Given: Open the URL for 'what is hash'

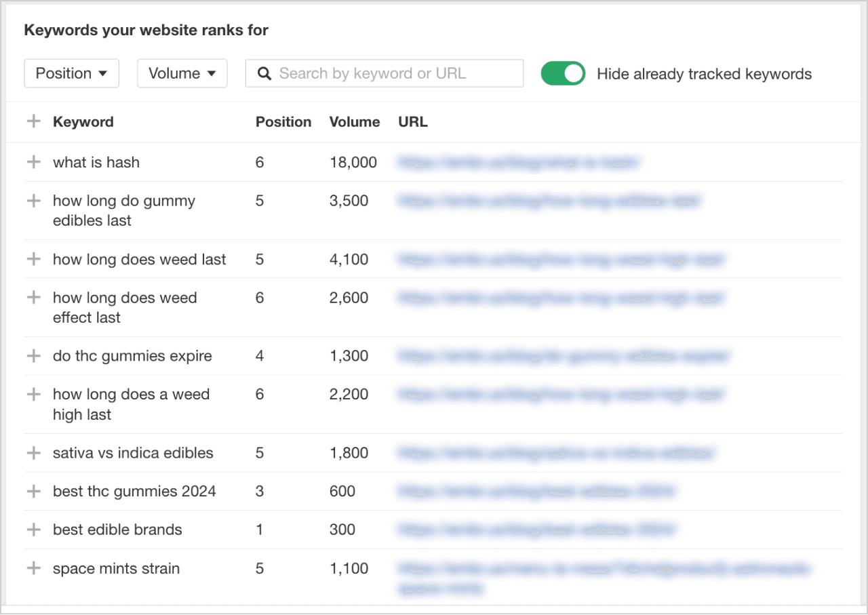Looking at the screenshot, I should click(518, 162).
